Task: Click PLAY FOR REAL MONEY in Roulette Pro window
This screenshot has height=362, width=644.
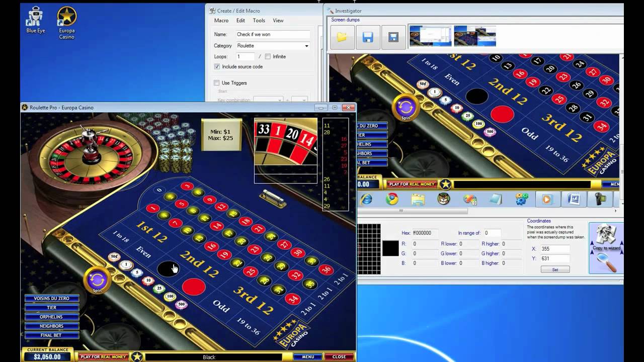Action: [x=104, y=357]
